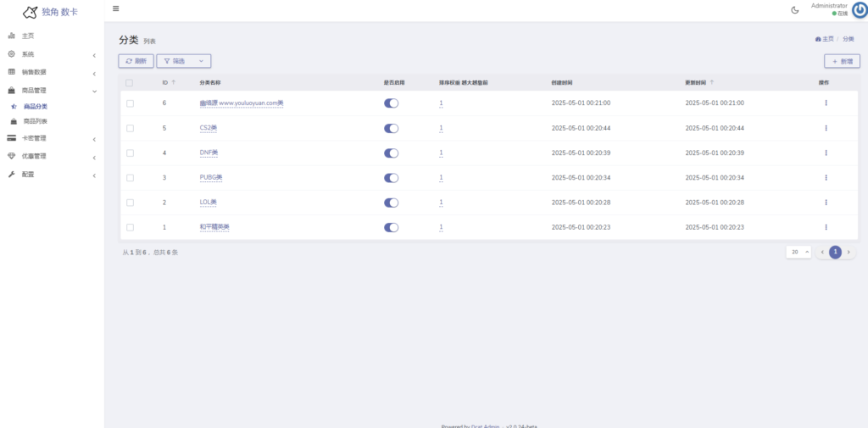
Task: Check the checkbox for DNF row
Action: [x=130, y=153]
